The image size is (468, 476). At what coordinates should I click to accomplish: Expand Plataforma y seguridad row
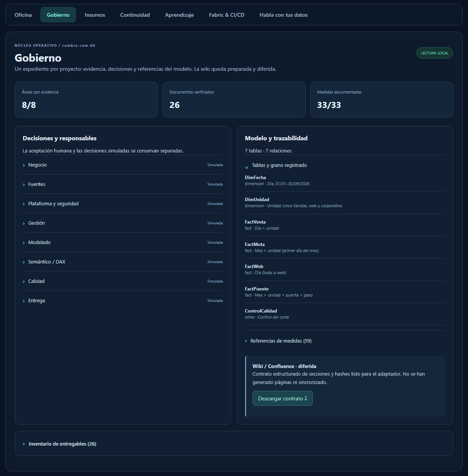(123, 204)
